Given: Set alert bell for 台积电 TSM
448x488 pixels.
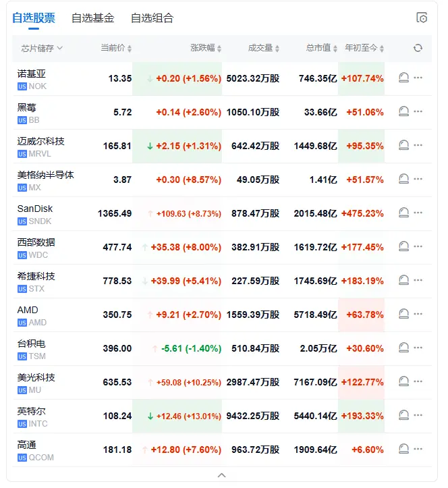Looking at the screenshot, I should 403,348.
